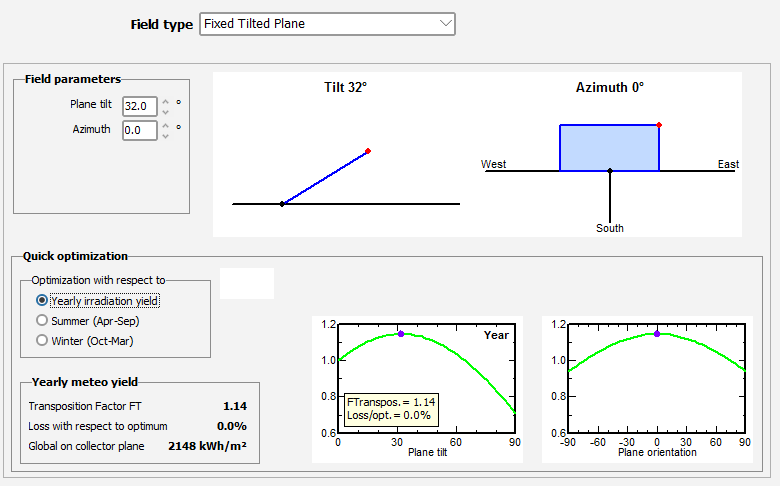Viewport: 780px width, 486px height.
Task: Decrease Azimuth using the down arrow
Action: 166,136
